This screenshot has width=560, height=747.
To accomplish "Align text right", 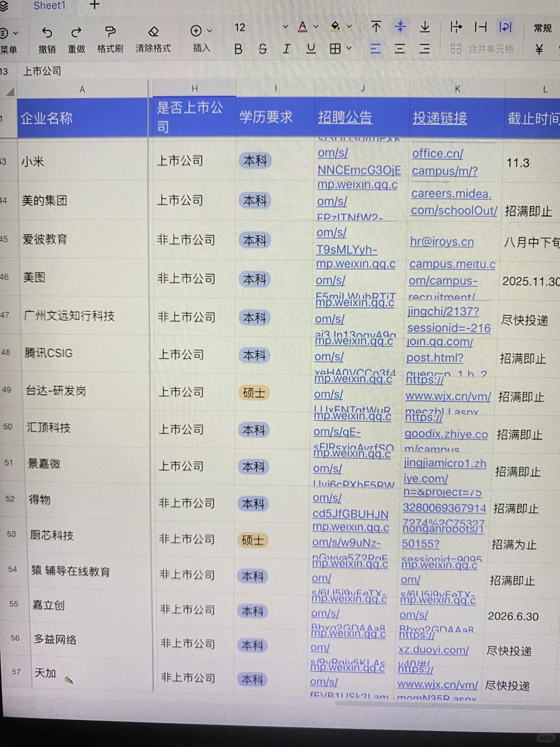I will click(x=424, y=49).
